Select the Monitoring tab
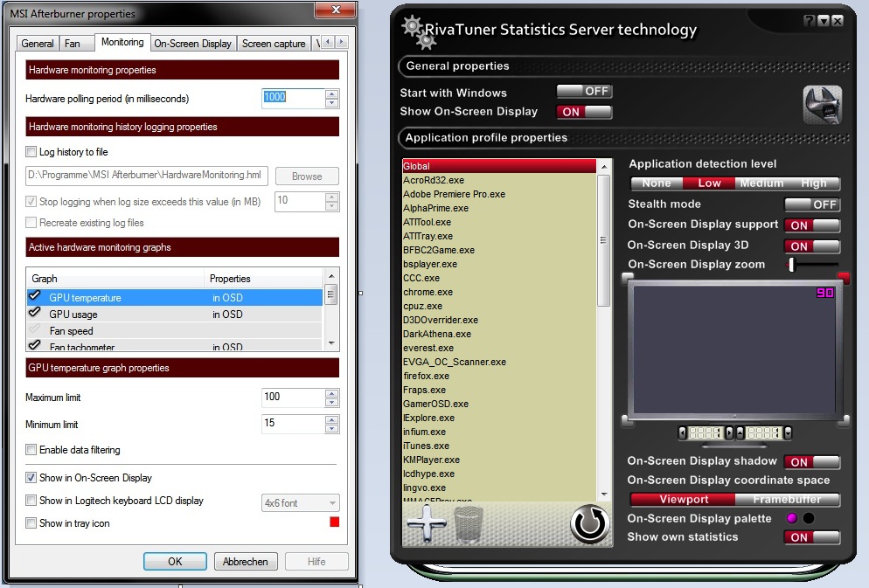Screen dimensions: 869x588 [x=122, y=42]
